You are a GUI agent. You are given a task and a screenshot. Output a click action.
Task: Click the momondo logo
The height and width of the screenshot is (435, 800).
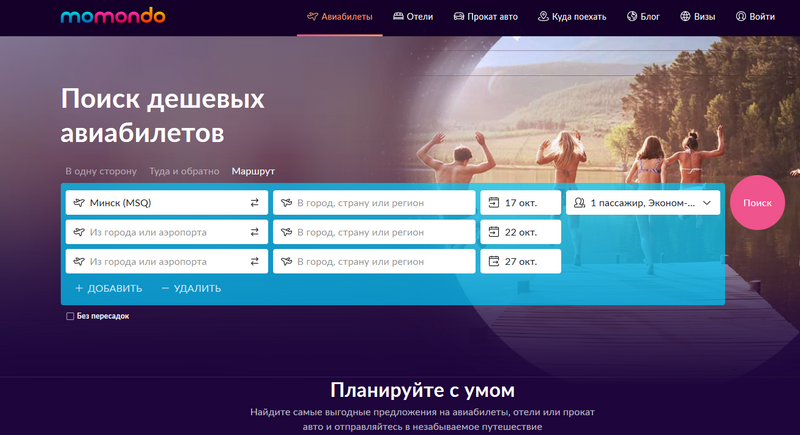click(113, 16)
